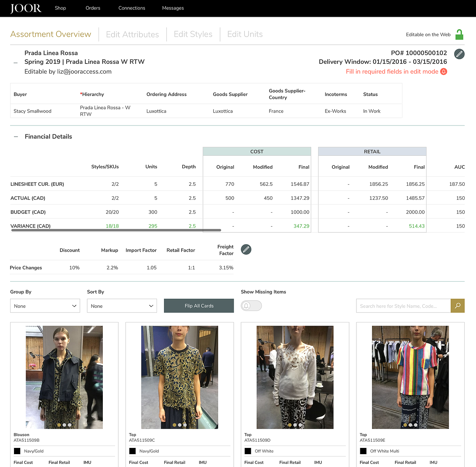Click the 'Prada Linea Rossa - W RTW' hierarchy value
476x467 pixels.
pos(105,111)
